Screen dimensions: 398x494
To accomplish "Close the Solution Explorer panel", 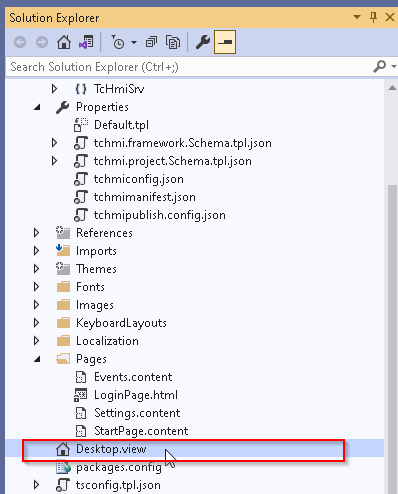I will click(390, 17).
